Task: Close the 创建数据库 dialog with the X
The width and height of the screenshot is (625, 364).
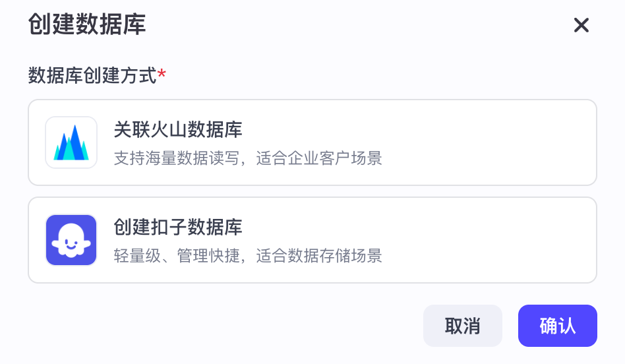Action: [x=581, y=26]
